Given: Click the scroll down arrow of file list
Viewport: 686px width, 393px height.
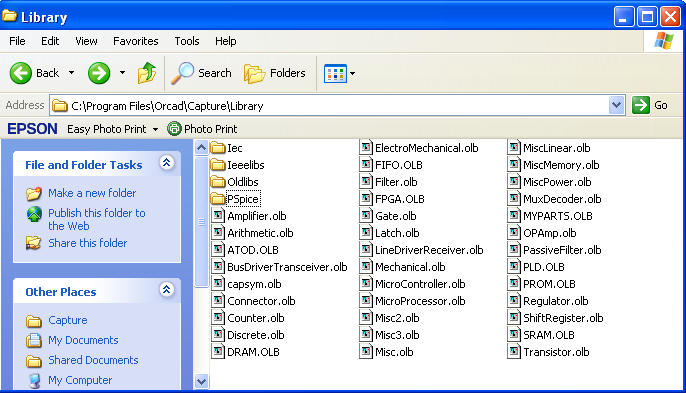Looking at the screenshot, I should point(201,381).
